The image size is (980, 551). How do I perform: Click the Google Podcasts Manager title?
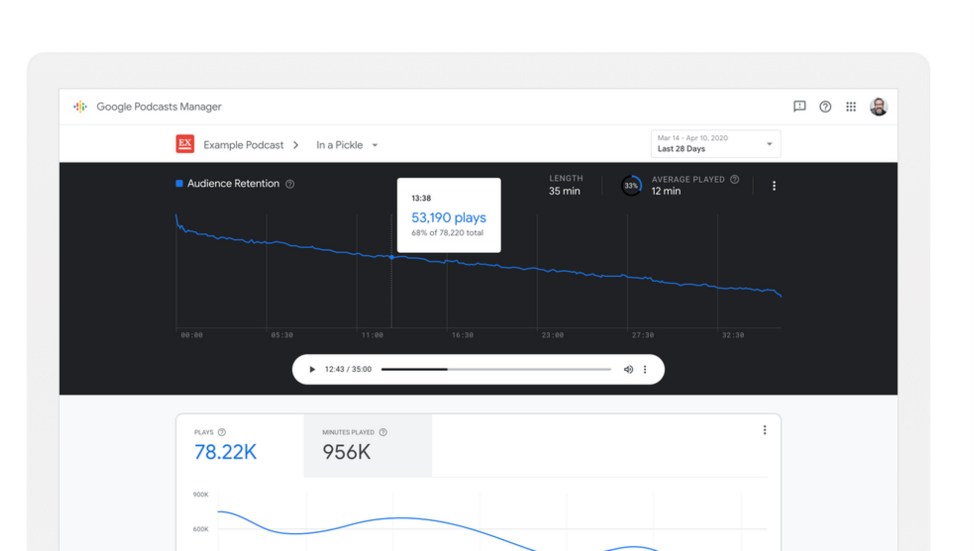[159, 106]
